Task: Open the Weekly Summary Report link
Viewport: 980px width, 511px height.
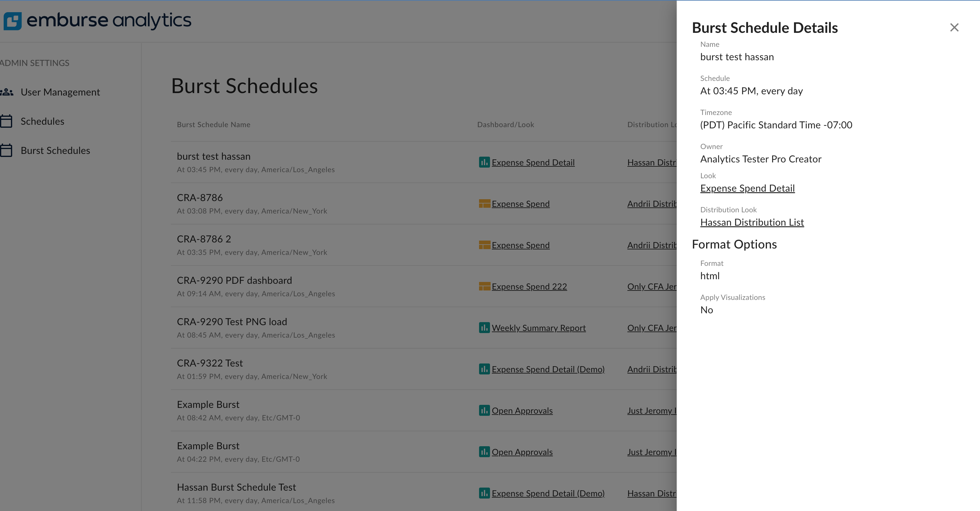Action: click(x=539, y=328)
